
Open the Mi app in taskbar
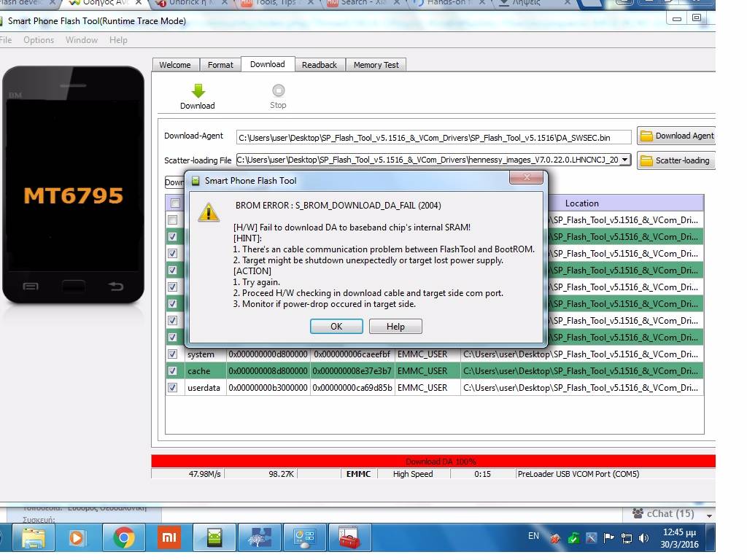169,538
